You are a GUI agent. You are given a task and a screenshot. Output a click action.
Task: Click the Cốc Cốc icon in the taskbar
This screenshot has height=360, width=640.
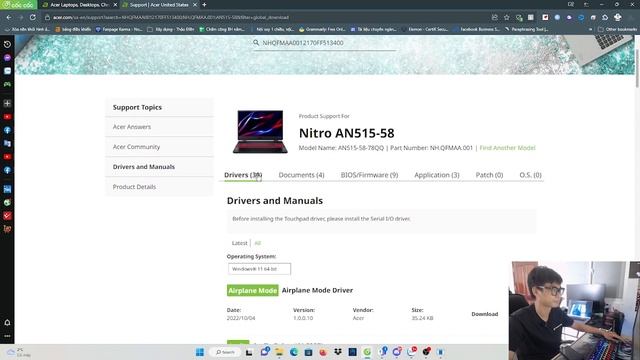point(367,352)
